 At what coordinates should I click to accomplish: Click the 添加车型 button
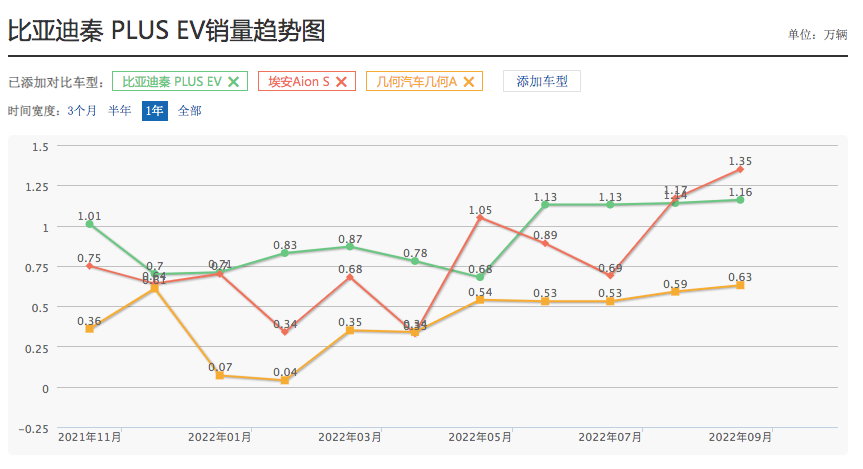542,81
